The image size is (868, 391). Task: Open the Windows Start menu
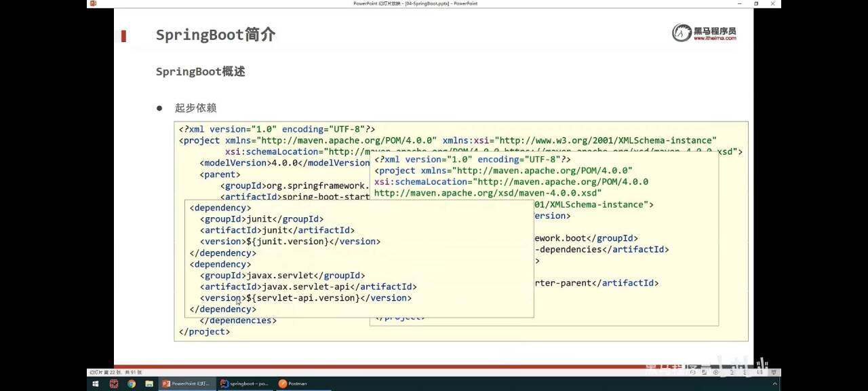click(x=96, y=384)
